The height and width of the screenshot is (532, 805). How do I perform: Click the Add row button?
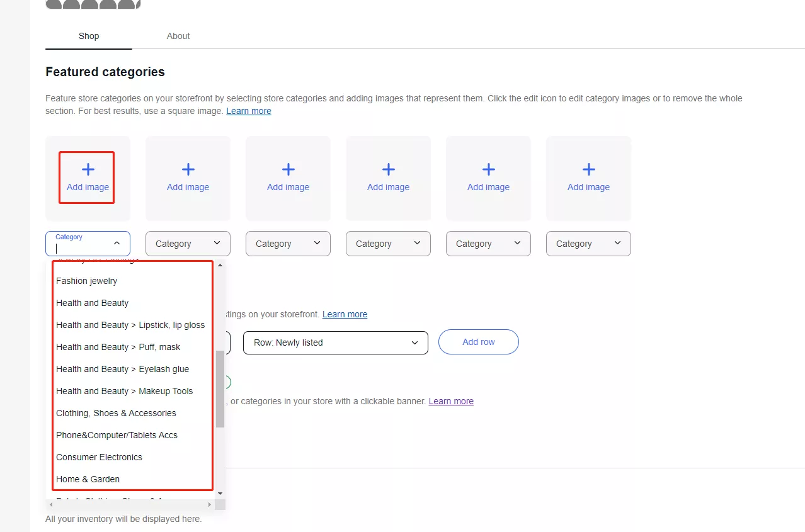(x=479, y=342)
